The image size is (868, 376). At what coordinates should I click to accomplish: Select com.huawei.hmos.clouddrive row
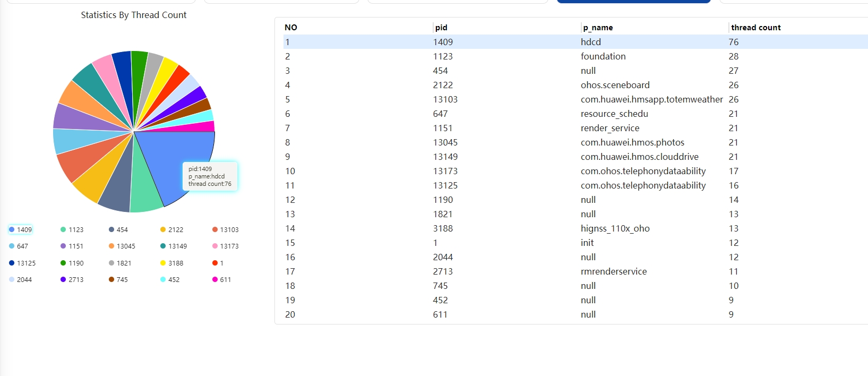pos(575,157)
